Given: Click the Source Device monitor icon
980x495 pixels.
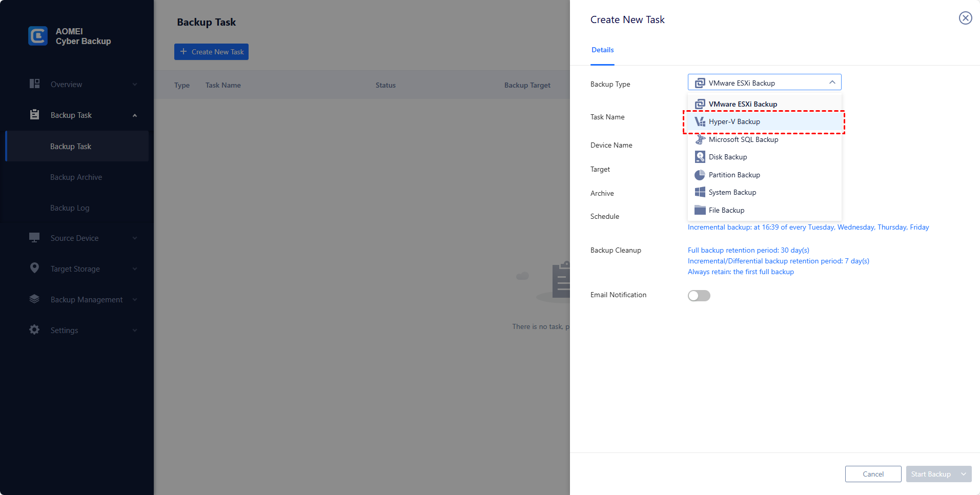Looking at the screenshot, I should tap(34, 238).
